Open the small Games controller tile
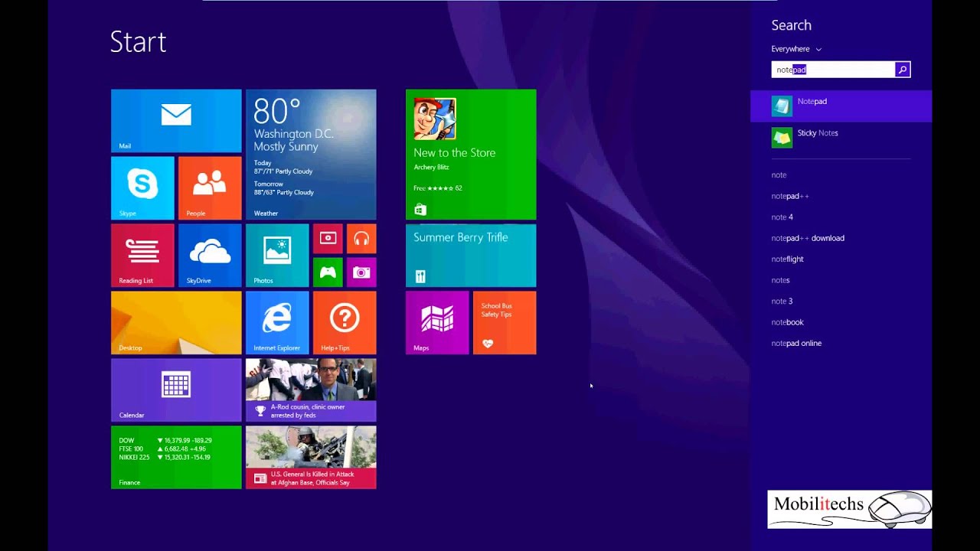The width and height of the screenshot is (980, 551). point(328,272)
